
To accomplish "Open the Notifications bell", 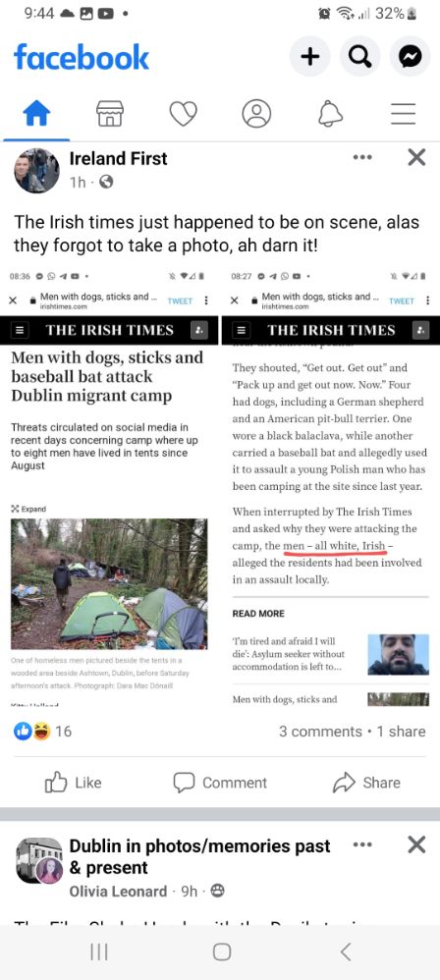I will point(331,114).
